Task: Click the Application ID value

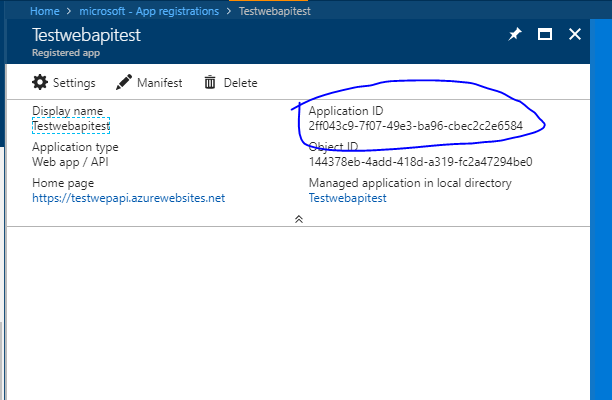Action: tap(415, 126)
